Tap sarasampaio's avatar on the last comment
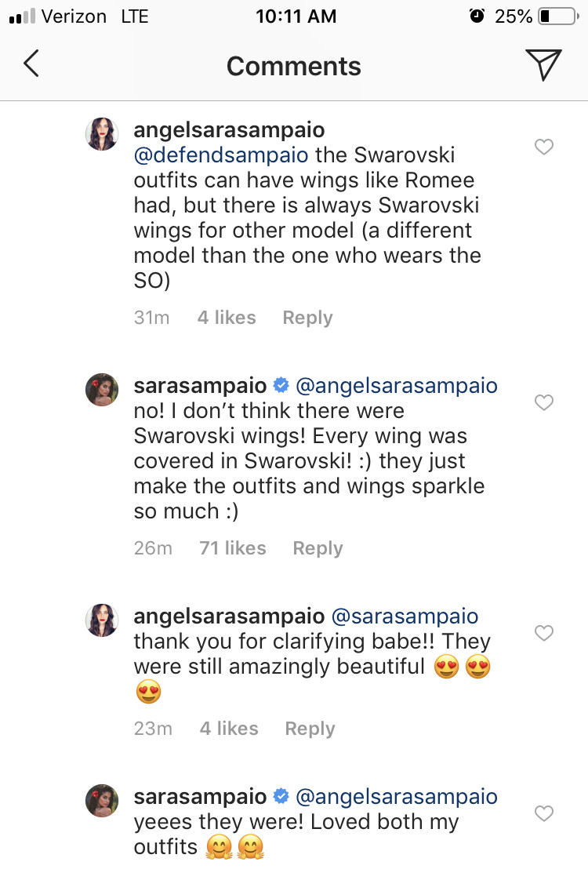 point(102,801)
